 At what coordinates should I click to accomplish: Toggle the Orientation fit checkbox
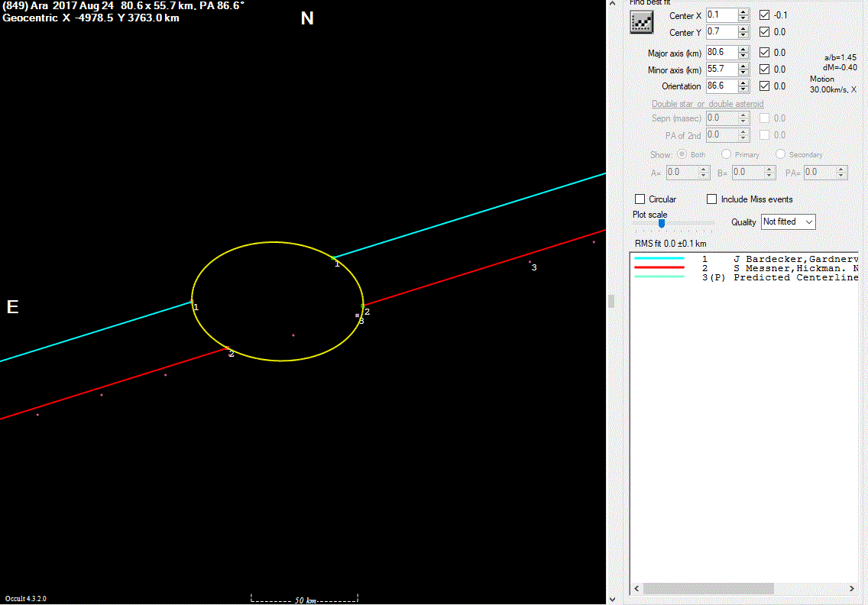765,86
